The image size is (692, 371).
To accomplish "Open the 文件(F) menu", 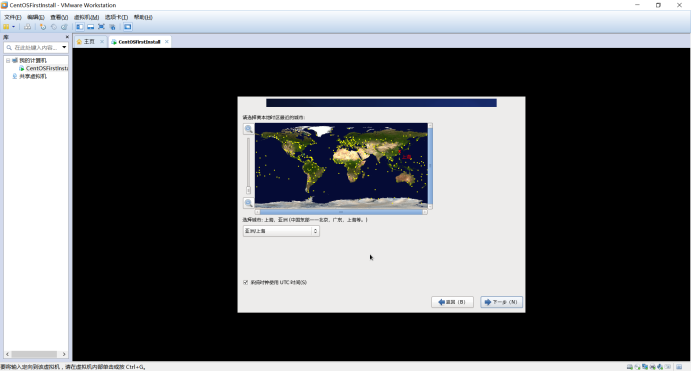I will (12, 17).
